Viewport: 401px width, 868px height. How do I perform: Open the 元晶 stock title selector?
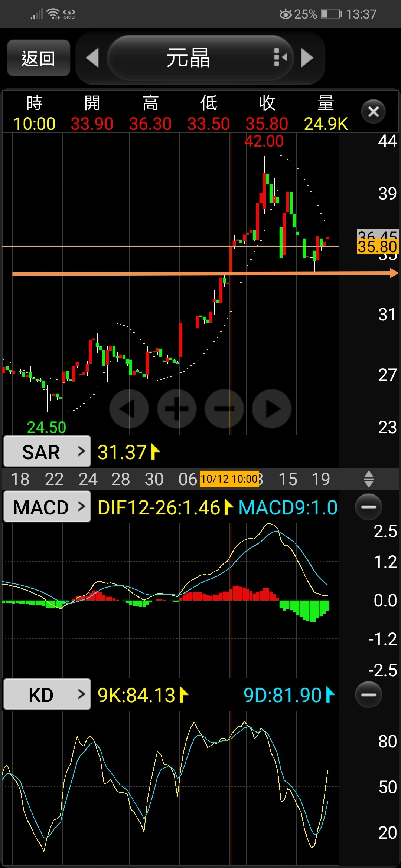point(200,58)
